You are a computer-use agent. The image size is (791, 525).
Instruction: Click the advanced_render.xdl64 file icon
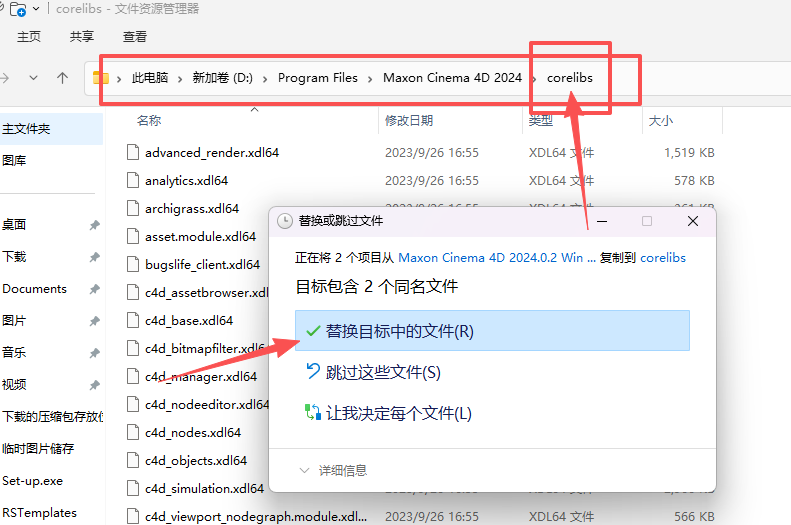pyautogui.click(x=133, y=152)
